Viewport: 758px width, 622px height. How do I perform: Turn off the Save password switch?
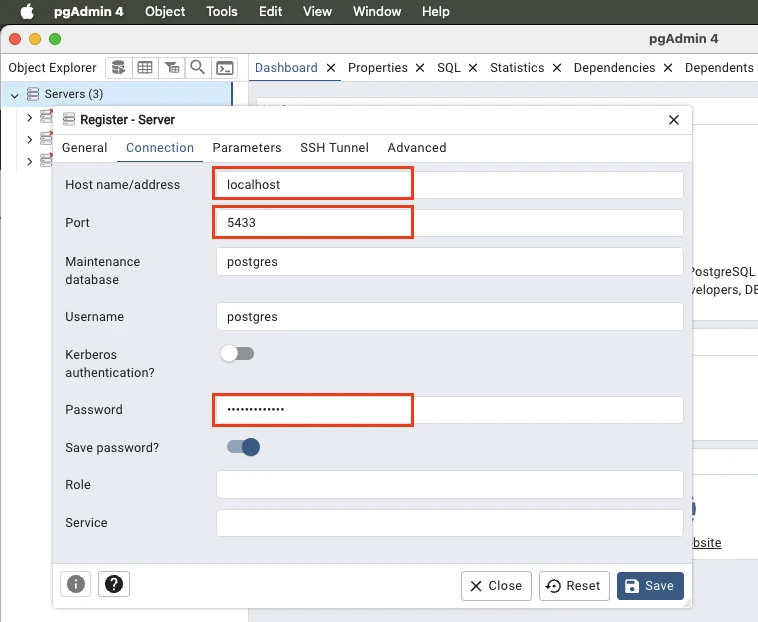(243, 447)
